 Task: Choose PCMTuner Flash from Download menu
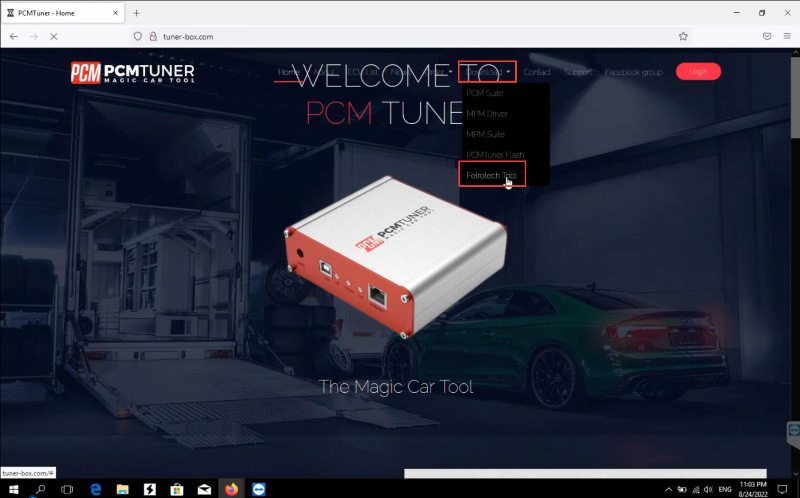tap(495, 155)
